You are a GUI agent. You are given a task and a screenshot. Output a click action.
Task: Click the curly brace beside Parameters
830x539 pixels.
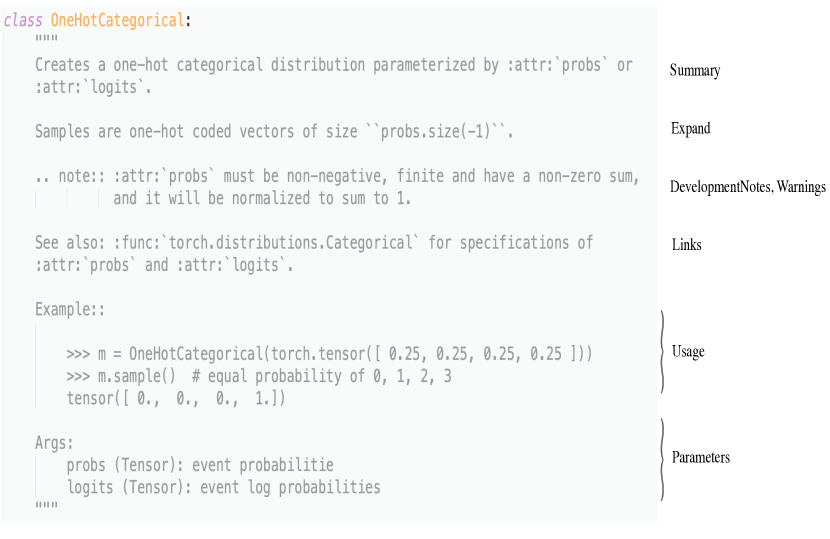[x=662, y=459]
